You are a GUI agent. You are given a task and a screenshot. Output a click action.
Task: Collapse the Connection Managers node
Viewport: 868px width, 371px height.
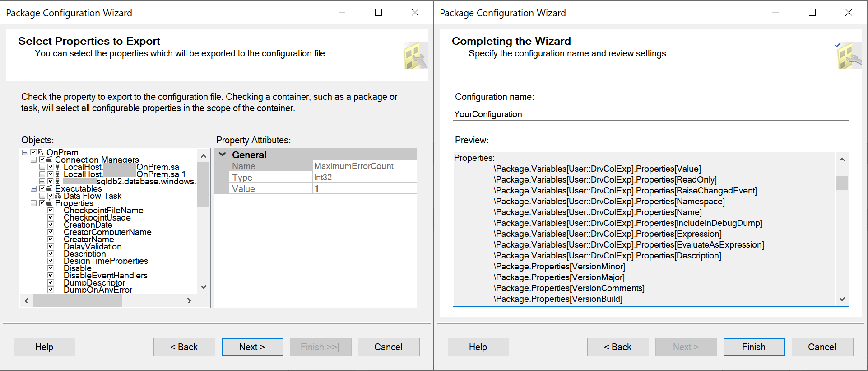pos(33,160)
